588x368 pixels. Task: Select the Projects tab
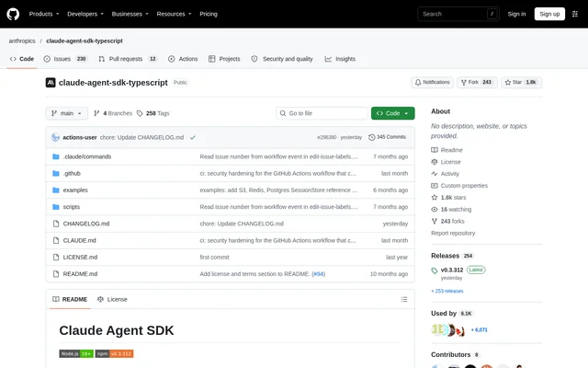click(x=224, y=59)
